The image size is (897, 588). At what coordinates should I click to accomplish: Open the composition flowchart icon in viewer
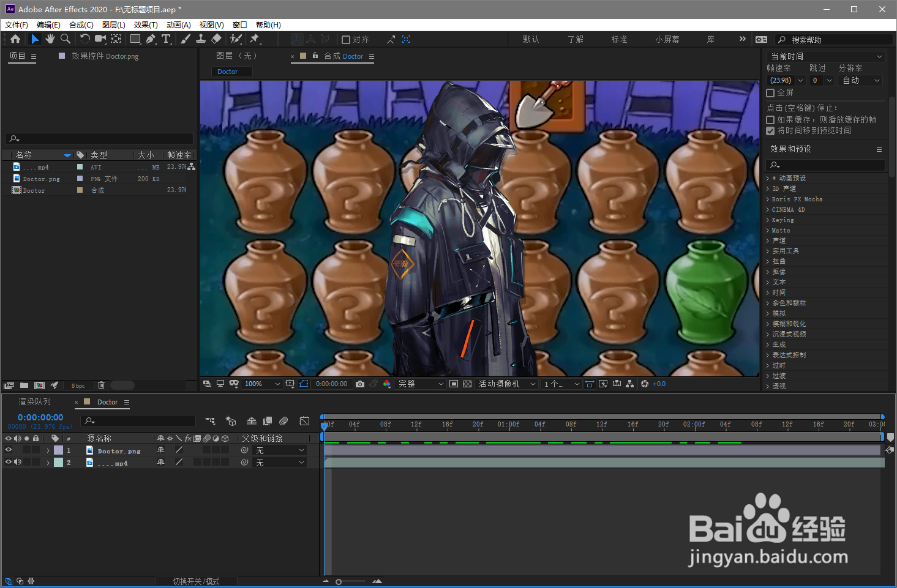click(x=630, y=384)
